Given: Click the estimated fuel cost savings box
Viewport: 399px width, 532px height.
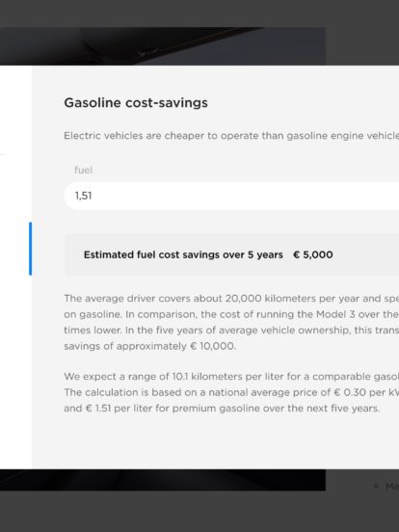Looking at the screenshot, I should click(231, 254).
